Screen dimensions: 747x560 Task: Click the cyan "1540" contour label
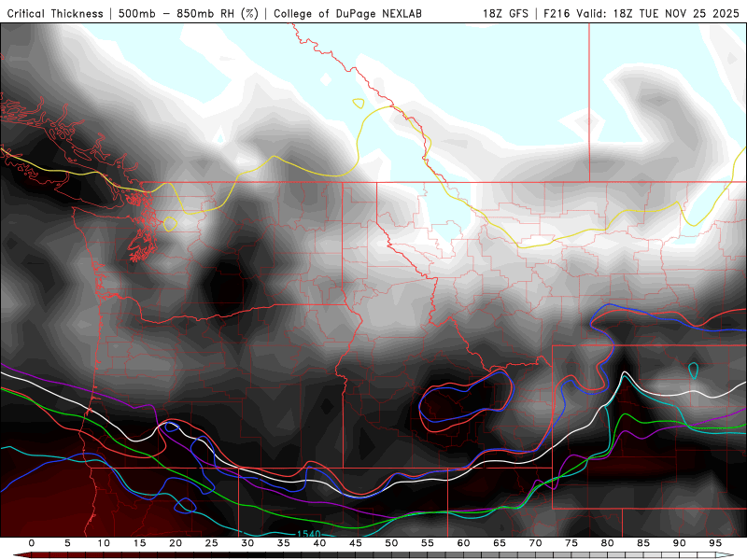[x=309, y=534]
